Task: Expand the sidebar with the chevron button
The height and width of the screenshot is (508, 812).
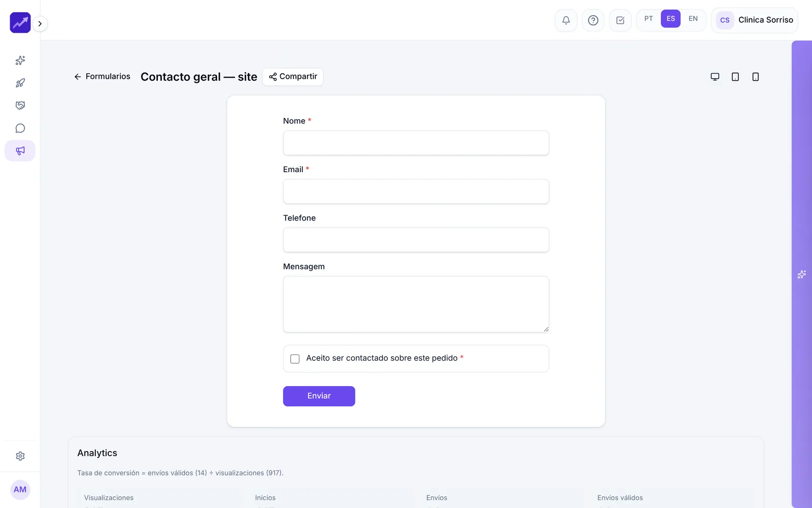Action: pyautogui.click(x=40, y=23)
